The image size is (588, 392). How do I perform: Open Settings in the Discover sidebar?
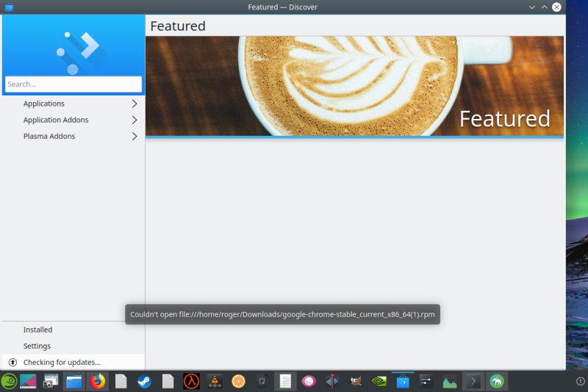pos(37,346)
